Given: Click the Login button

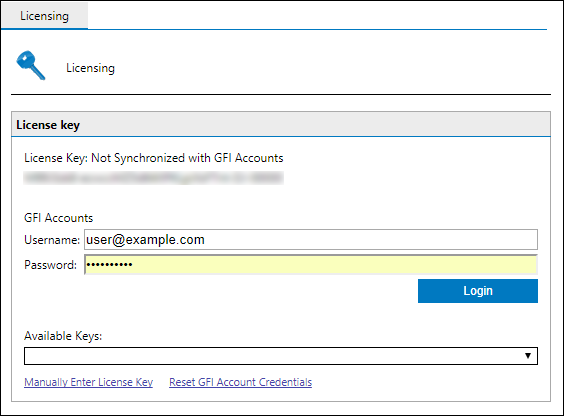Looking at the screenshot, I should click(x=478, y=291).
